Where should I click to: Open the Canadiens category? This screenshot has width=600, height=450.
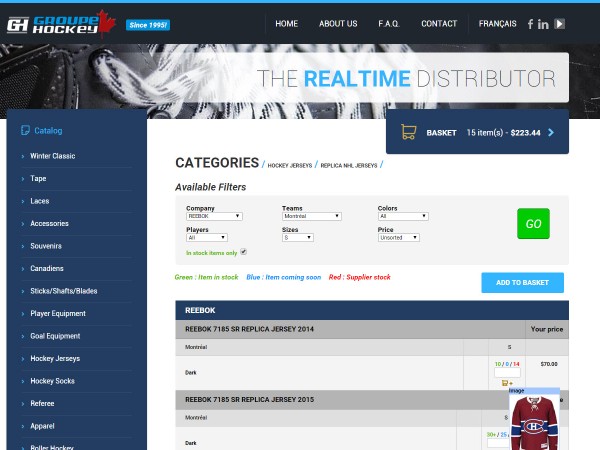tap(47, 268)
